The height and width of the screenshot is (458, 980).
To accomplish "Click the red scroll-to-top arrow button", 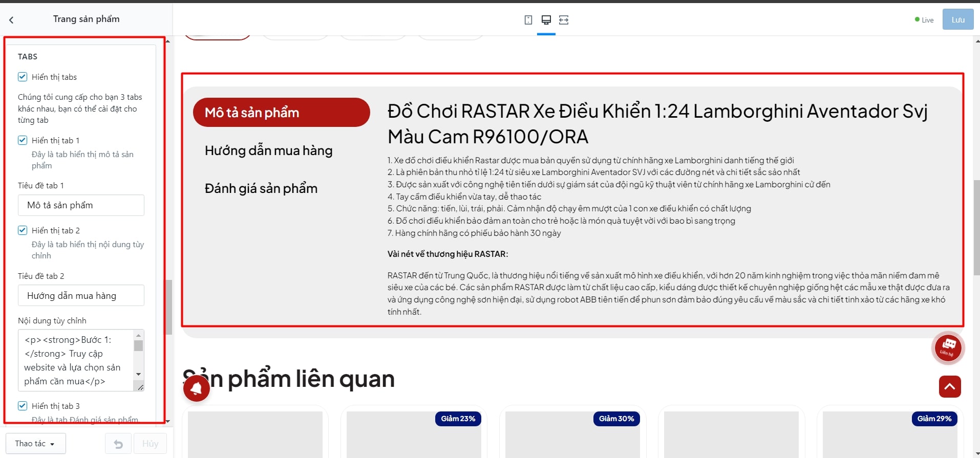I will click(950, 386).
